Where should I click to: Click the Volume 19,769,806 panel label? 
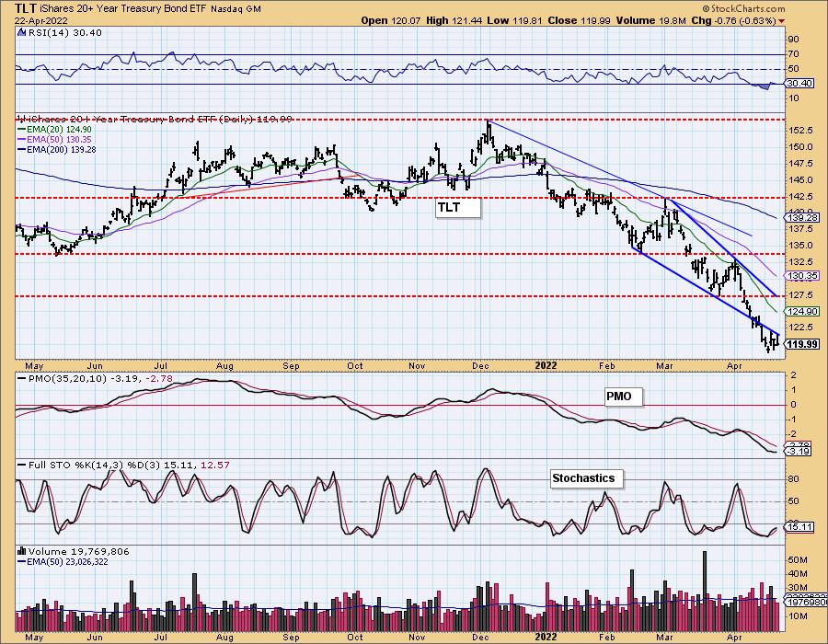[x=79, y=552]
